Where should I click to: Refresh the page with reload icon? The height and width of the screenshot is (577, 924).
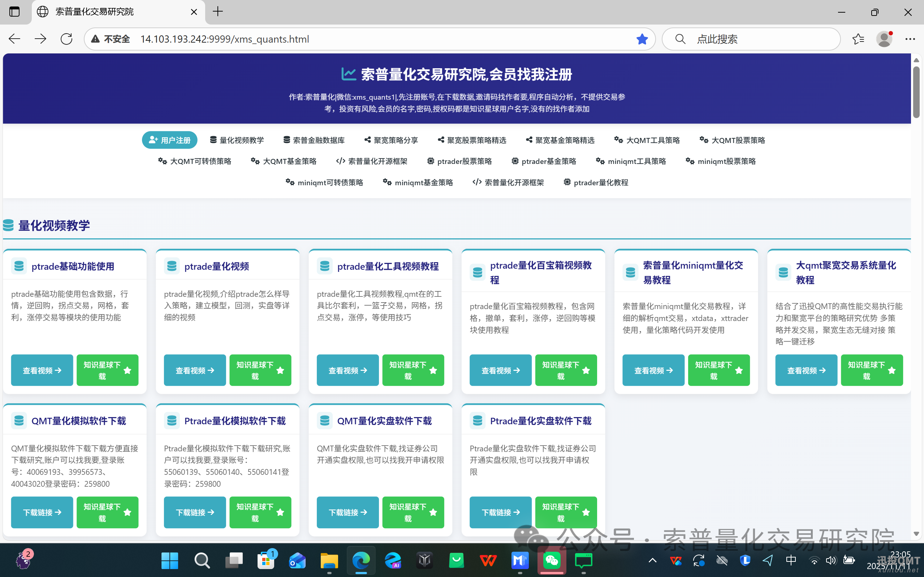click(66, 39)
